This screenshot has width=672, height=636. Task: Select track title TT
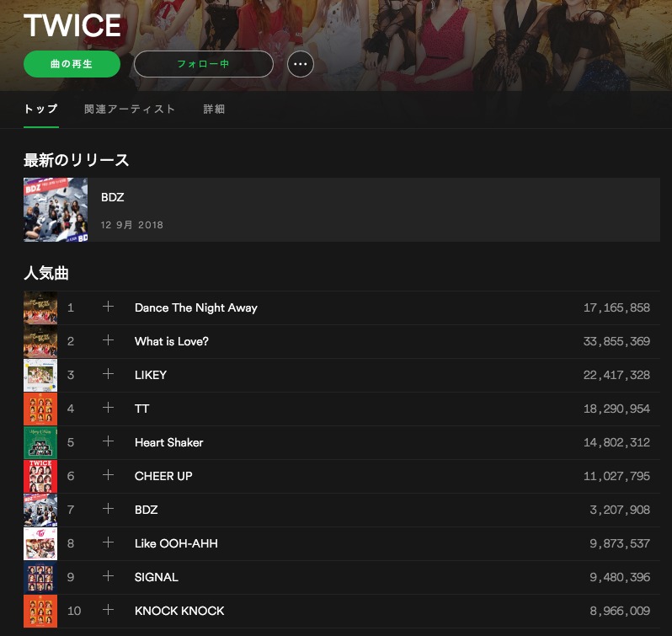point(141,409)
